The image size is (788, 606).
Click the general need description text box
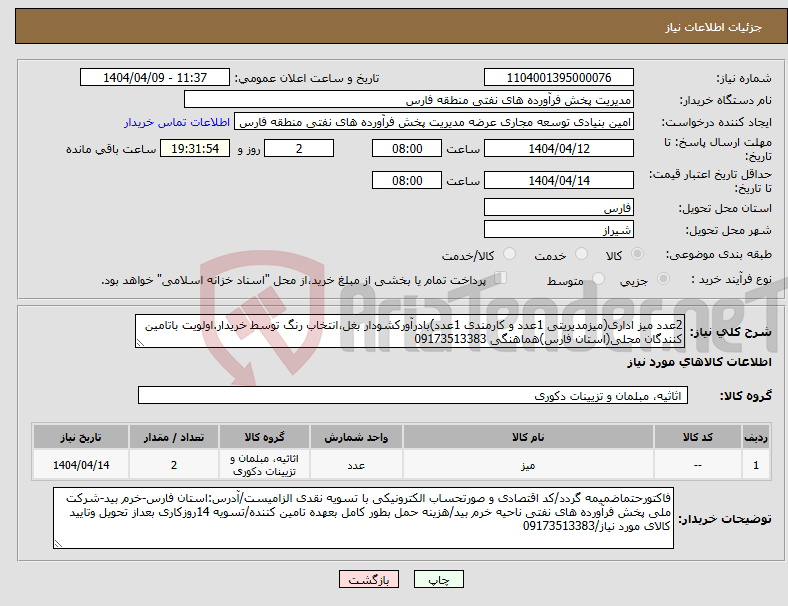pyautogui.click(x=410, y=331)
